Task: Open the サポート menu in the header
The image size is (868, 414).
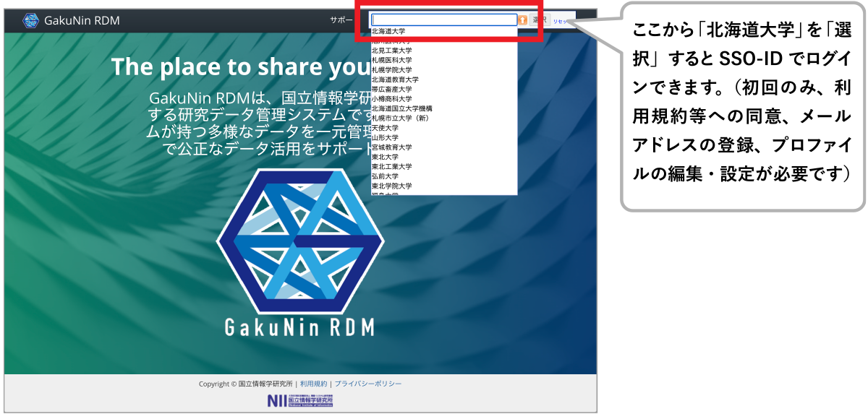Action: (341, 20)
